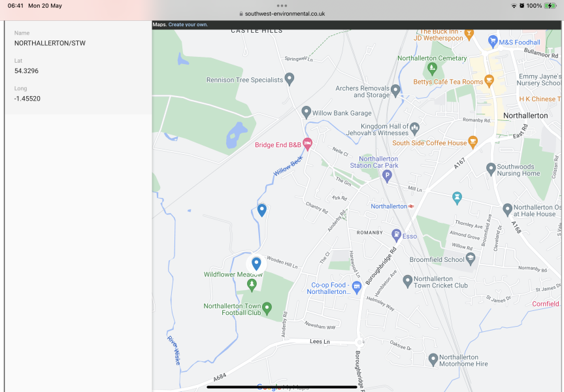The image size is (564, 392).
Task: Select the longitude value -1.45520
Action: tap(27, 99)
